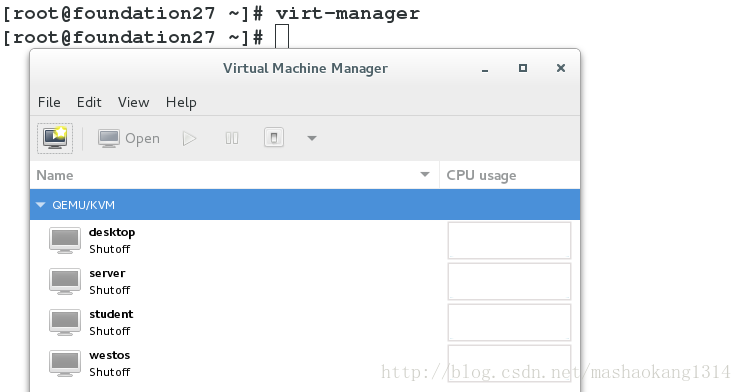Image resolution: width=742 pixels, height=392 pixels.
Task: Click the desktop CPU usage graph
Action: 509,241
